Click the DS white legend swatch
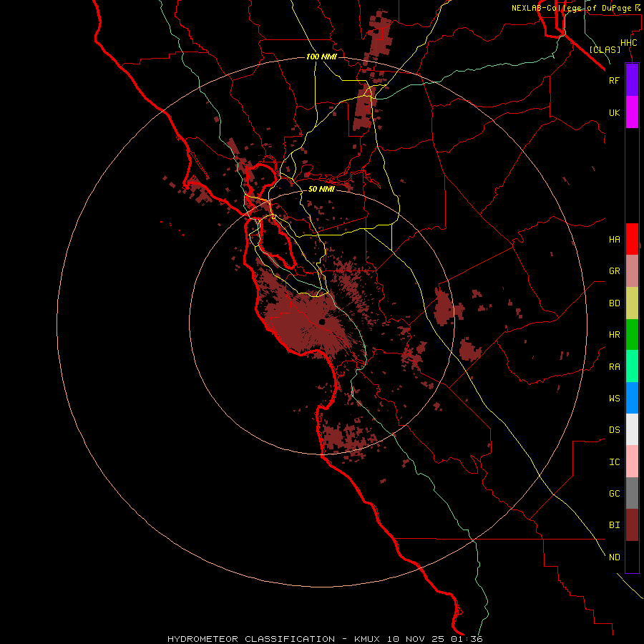This screenshot has height=644, width=644. click(632, 429)
